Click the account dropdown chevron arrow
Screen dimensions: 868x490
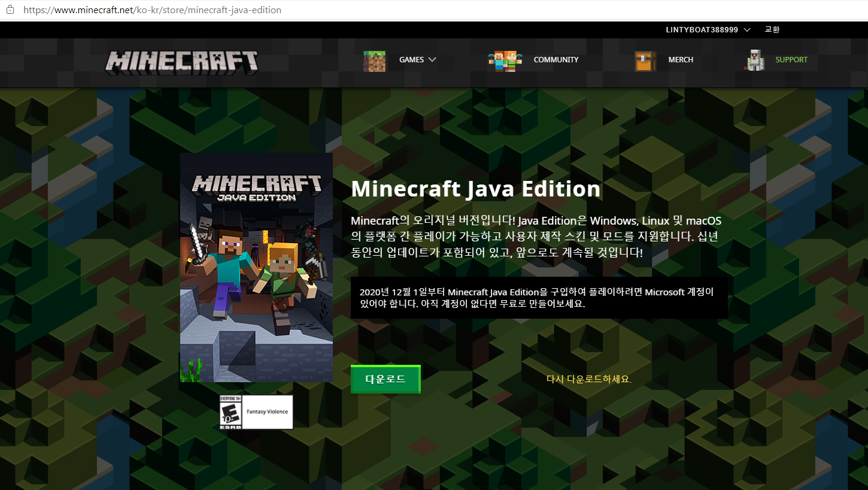pyautogui.click(x=747, y=30)
